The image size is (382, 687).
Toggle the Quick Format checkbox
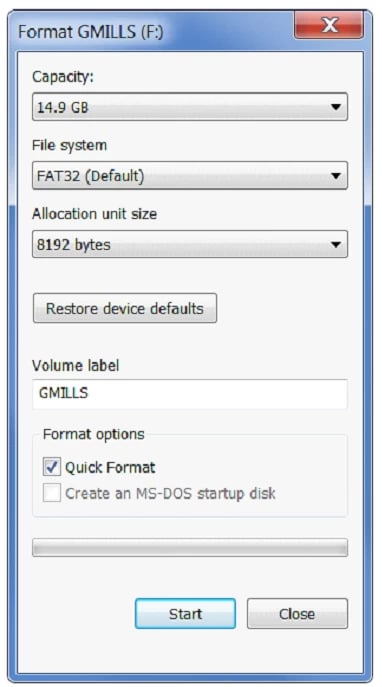pyautogui.click(x=52, y=467)
